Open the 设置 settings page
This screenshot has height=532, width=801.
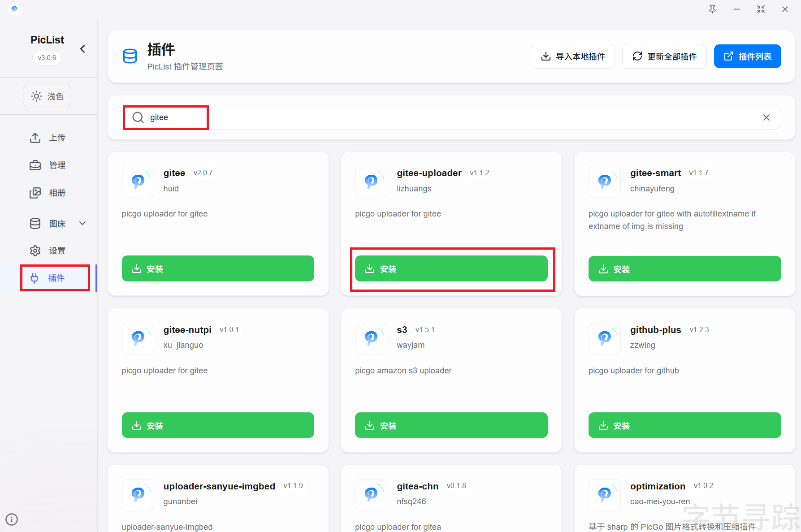point(48,251)
